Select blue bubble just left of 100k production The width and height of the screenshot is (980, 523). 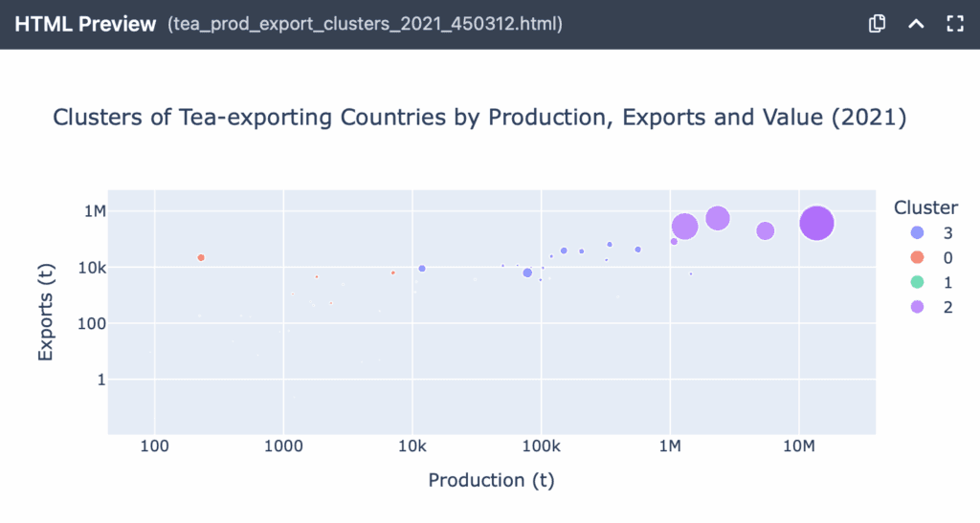point(527,272)
